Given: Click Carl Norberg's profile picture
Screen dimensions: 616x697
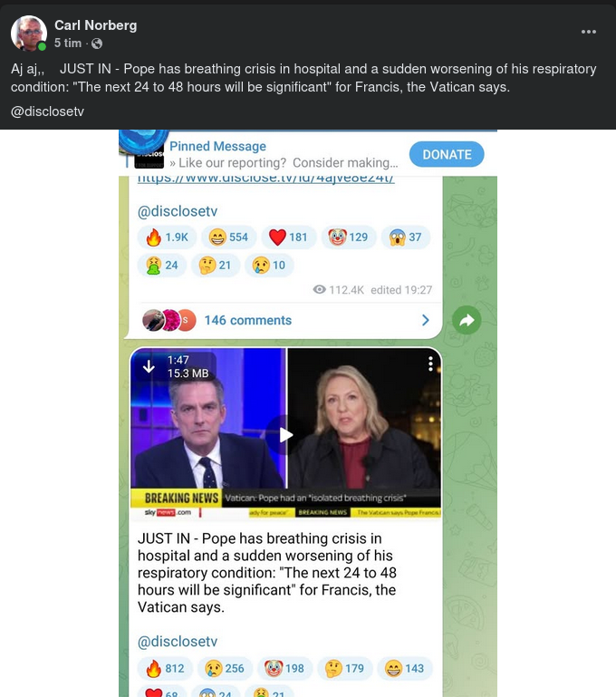Looking at the screenshot, I should (29, 34).
